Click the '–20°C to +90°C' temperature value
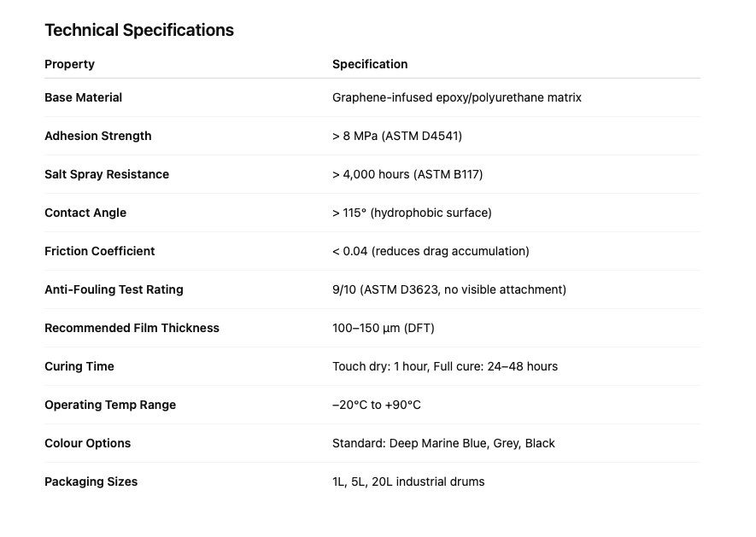The width and height of the screenshot is (756, 537). coord(376,405)
